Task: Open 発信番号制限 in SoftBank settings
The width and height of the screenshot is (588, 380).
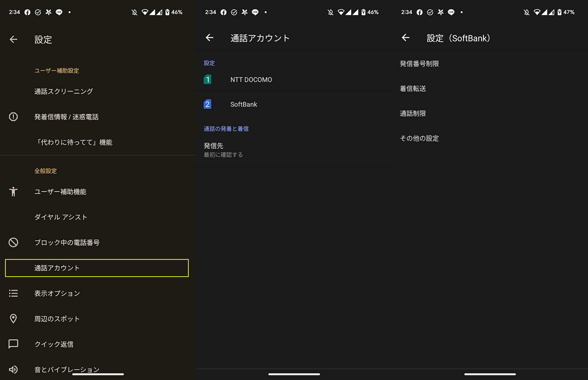Action: click(x=490, y=64)
